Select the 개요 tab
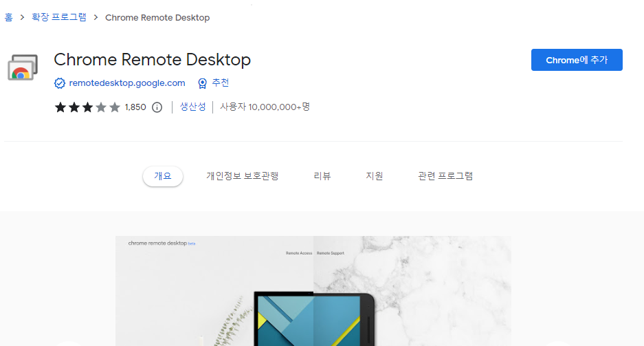This screenshot has height=346, width=644. (x=163, y=176)
